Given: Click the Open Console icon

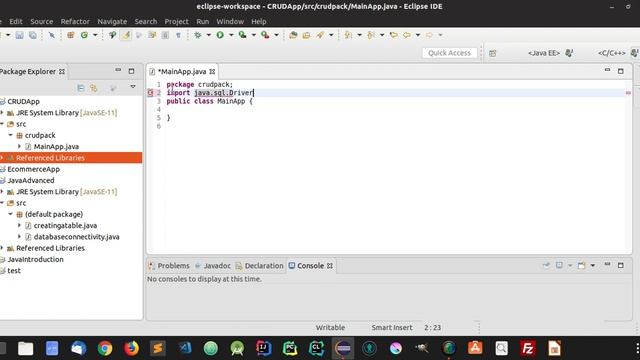Looking at the screenshot, I should point(582,266).
